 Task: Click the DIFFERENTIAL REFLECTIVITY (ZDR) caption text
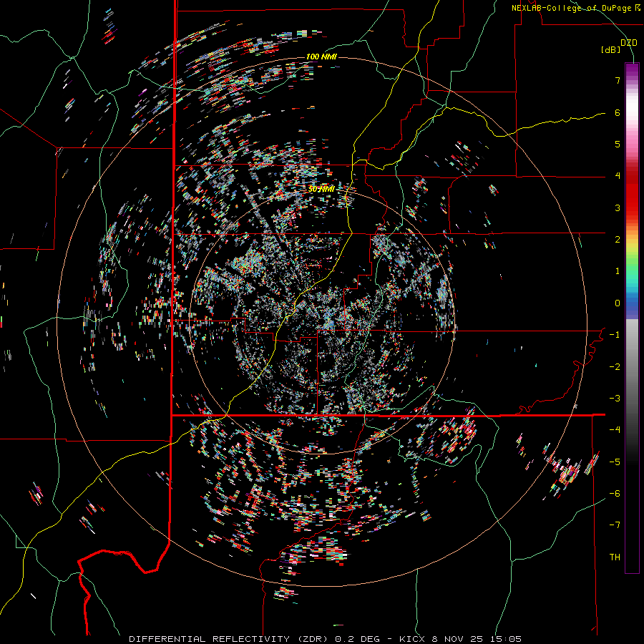228,639
